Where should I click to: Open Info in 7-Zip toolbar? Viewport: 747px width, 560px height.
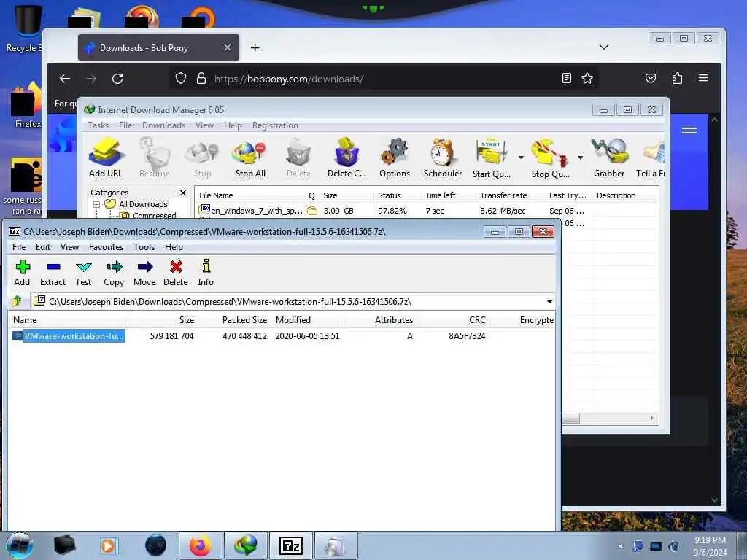(206, 273)
